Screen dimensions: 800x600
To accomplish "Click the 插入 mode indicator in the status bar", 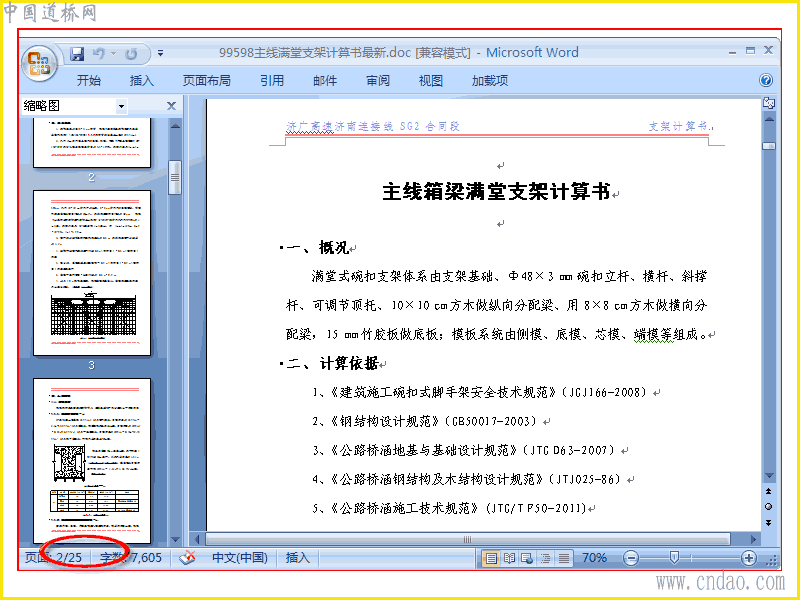I will coord(297,558).
